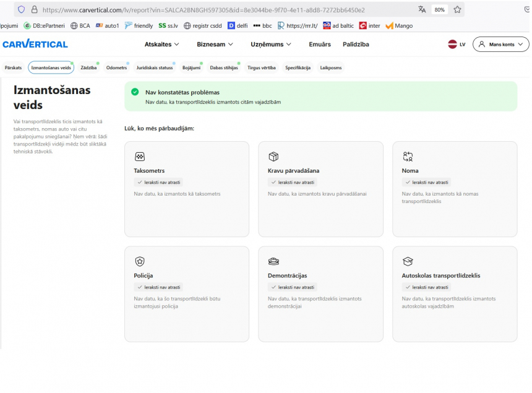Click the Latvian flag language icon

[452, 44]
